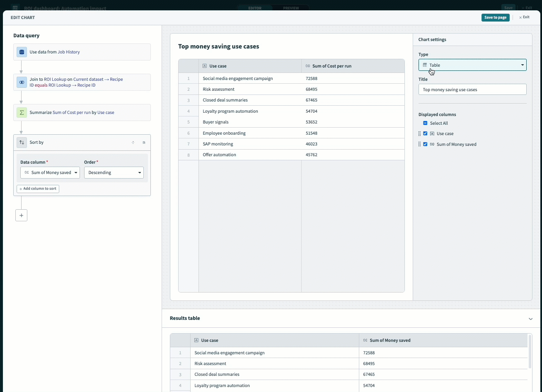
Task: Click the chart Title input field
Action: click(x=472, y=90)
